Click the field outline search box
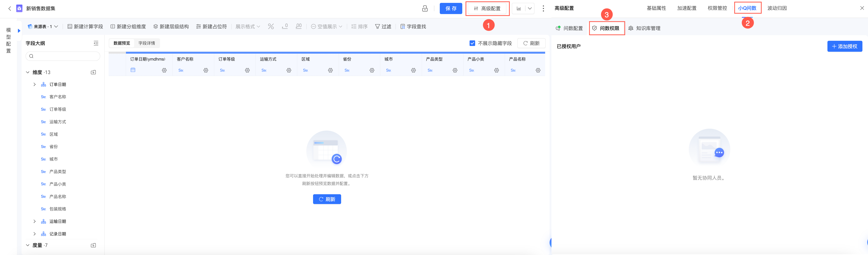 (63, 56)
